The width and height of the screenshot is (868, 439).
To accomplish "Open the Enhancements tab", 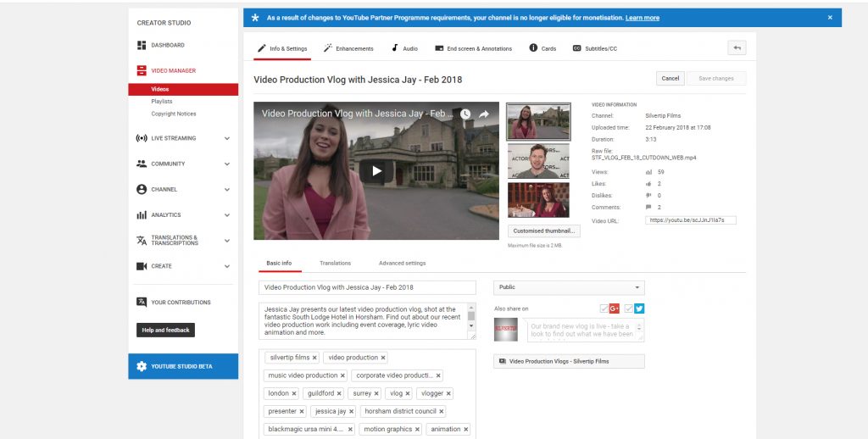I will pyautogui.click(x=348, y=48).
